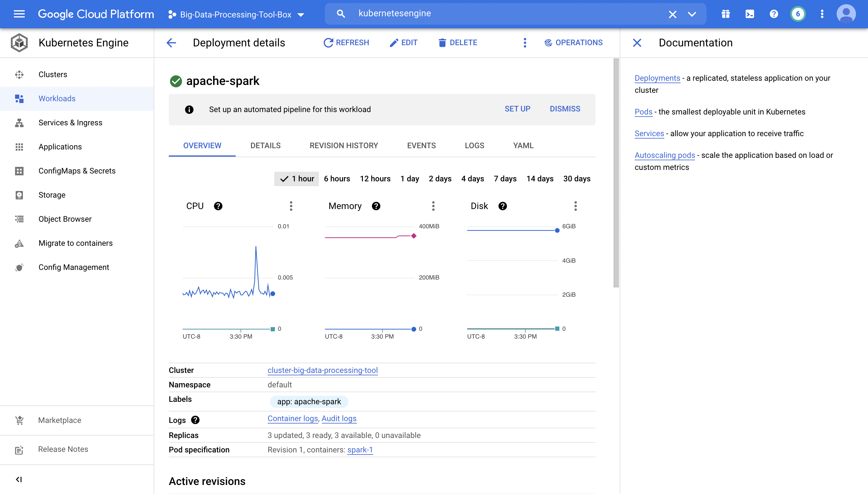Switch to the REVISION HISTORY tab
Viewport: 868px width, 494px height.
(344, 145)
